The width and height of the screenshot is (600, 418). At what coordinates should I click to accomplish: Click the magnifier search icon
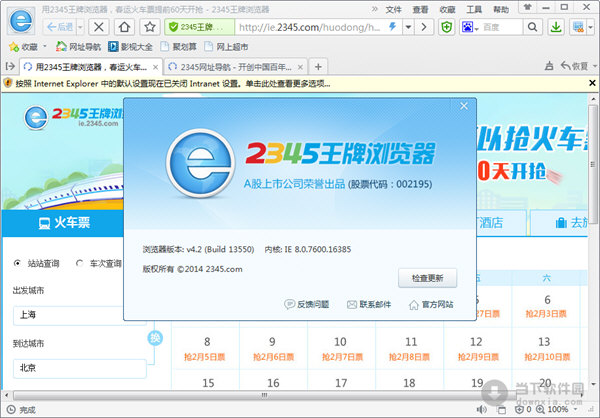532,27
